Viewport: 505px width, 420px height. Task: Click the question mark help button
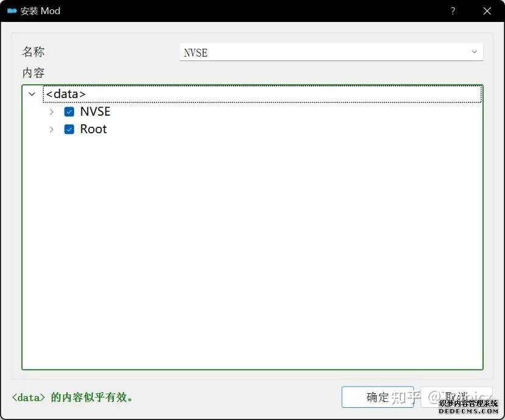click(453, 11)
